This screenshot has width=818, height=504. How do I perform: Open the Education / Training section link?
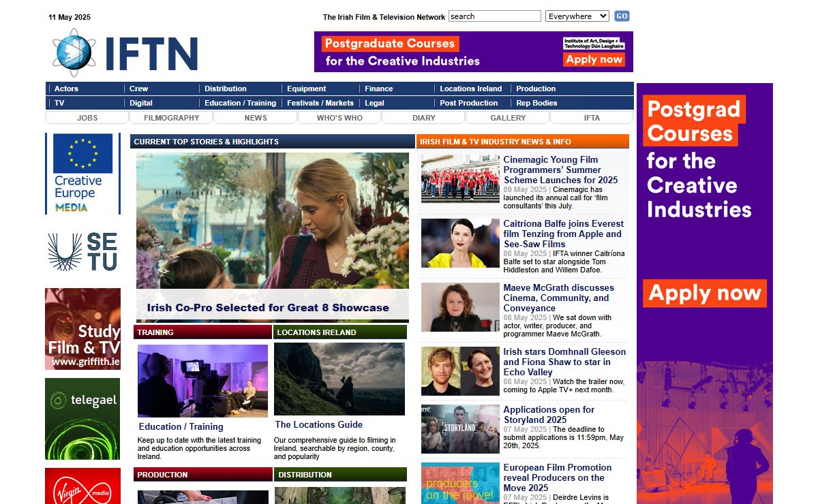tap(181, 426)
